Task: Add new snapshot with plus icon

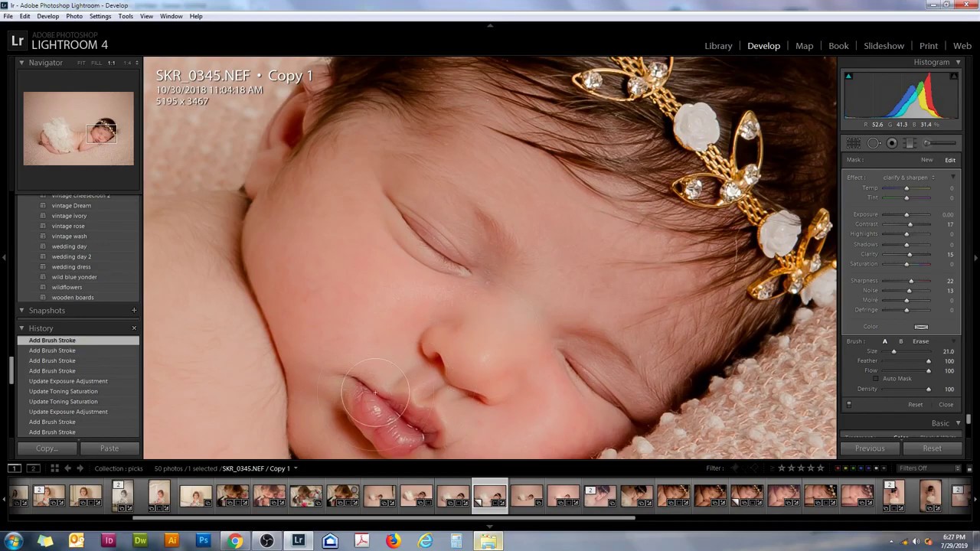Action: pos(134,311)
